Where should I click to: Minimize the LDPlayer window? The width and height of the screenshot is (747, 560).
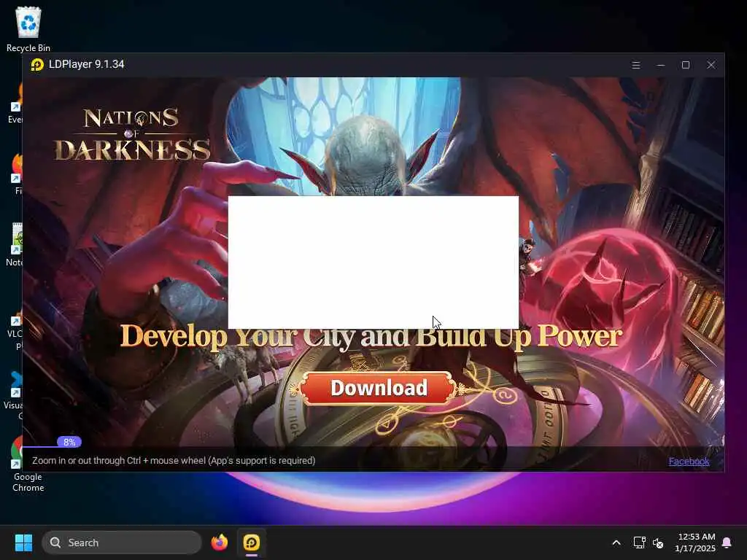[x=661, y=65]
